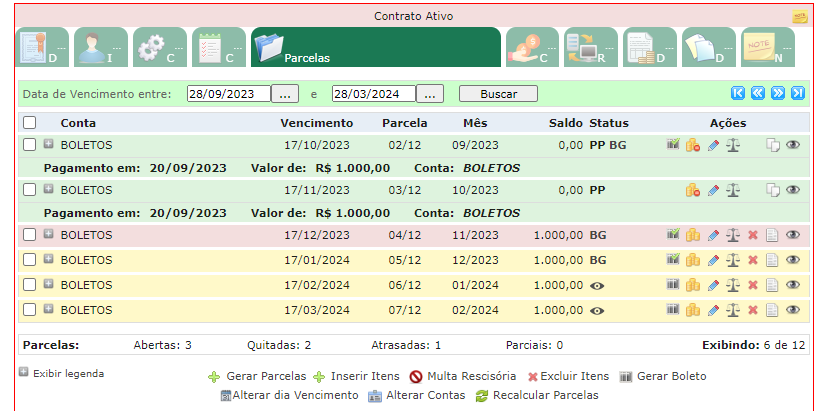The width and height of the screenshot is (834, 411).
Task: Open document icon for parcela 04/12
Action: 772,235
